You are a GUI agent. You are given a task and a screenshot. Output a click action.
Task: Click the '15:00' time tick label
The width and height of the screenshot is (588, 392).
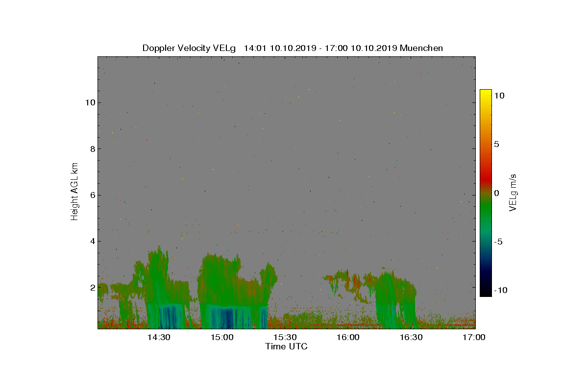(222, 338)
